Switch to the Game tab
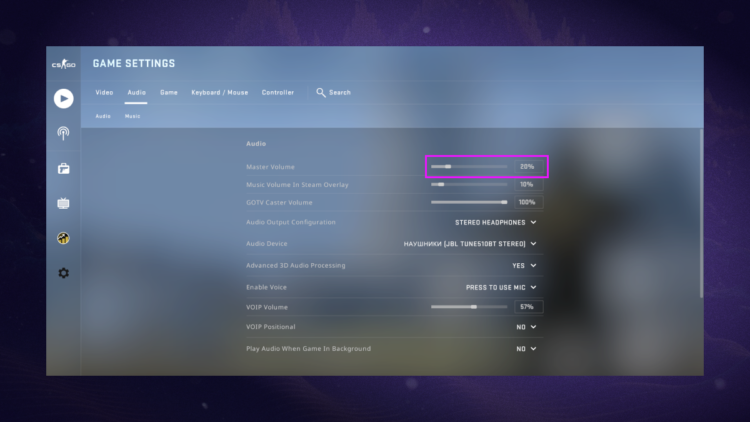Image resolution: width=750 pixels, height=422 pixels. (169, 92)
